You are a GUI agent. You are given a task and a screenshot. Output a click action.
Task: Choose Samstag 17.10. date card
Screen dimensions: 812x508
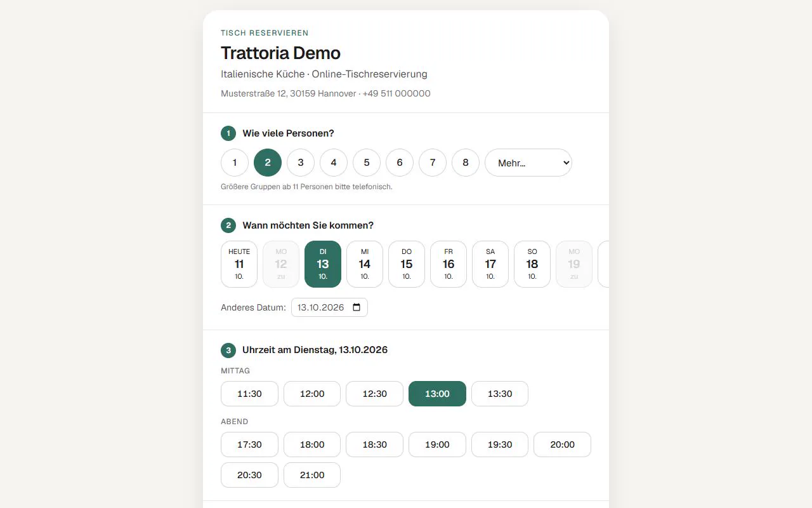coord(490,264)
